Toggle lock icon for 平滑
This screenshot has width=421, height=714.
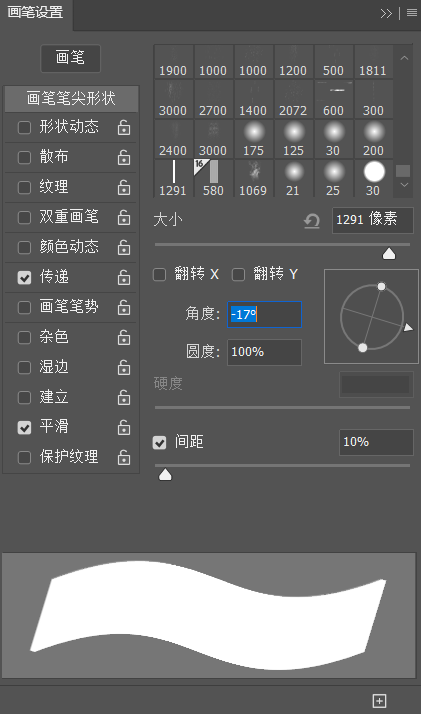tap(124, 428)
